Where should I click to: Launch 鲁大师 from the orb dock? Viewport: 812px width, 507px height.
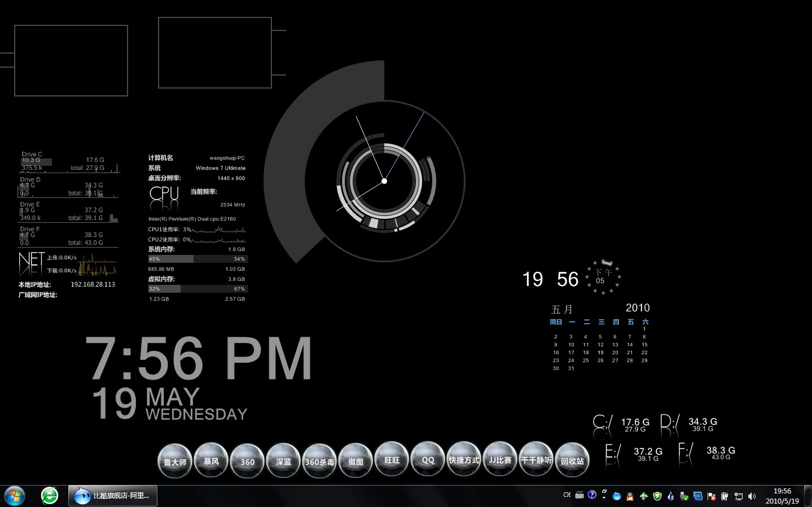[175, 460]
